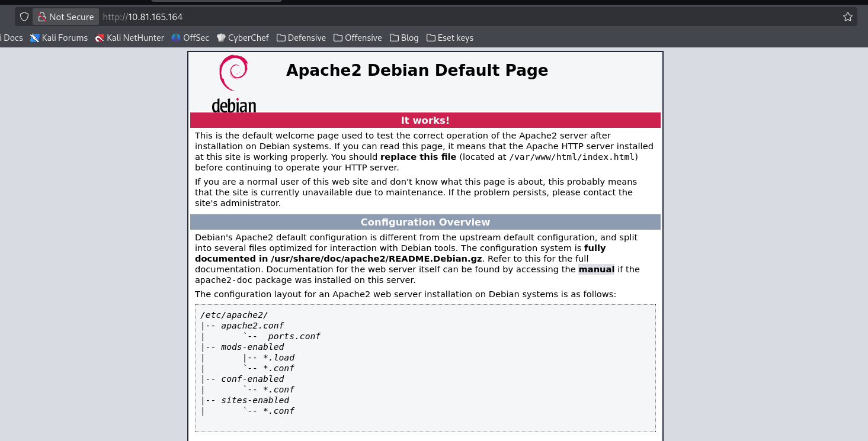The image size is (868, 441).
Task: Click the red It works! banner
Action: (x=425, y=120)
